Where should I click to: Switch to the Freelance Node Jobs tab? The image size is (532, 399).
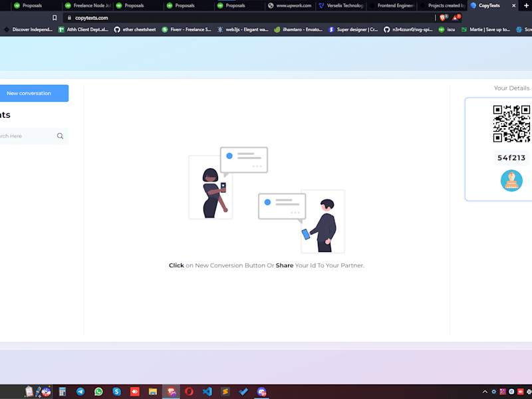(x=88, y=5)
